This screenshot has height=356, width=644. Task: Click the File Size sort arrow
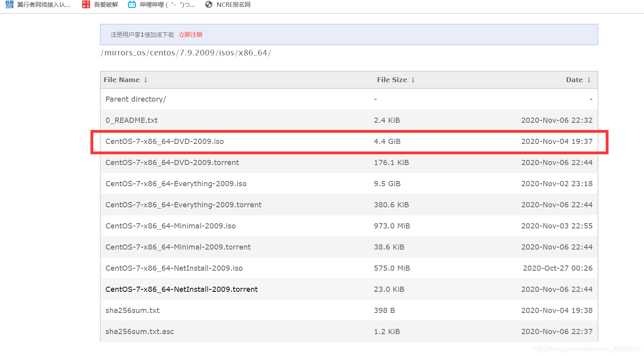pos(413,80)
